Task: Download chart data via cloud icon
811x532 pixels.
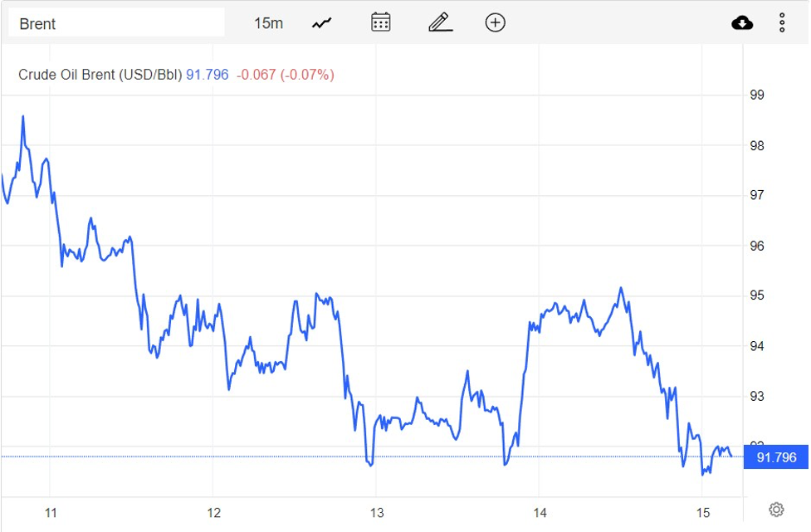Action: coord(742,23)
